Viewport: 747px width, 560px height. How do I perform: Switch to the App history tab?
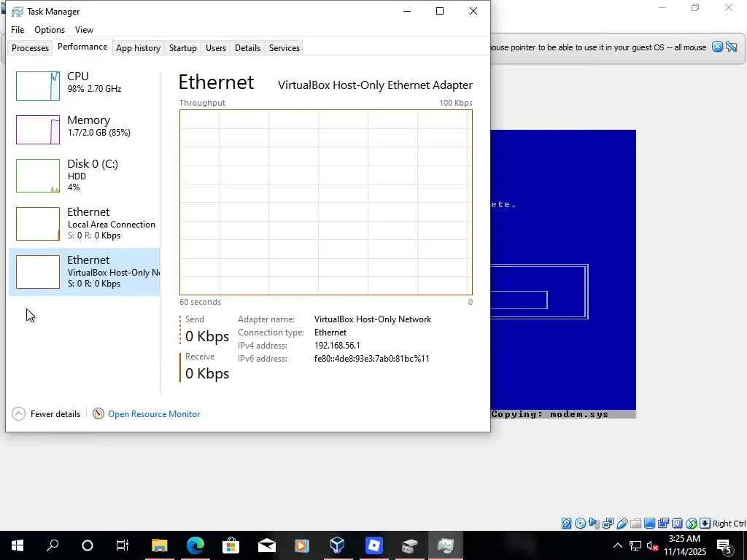(x=138, y=48)
